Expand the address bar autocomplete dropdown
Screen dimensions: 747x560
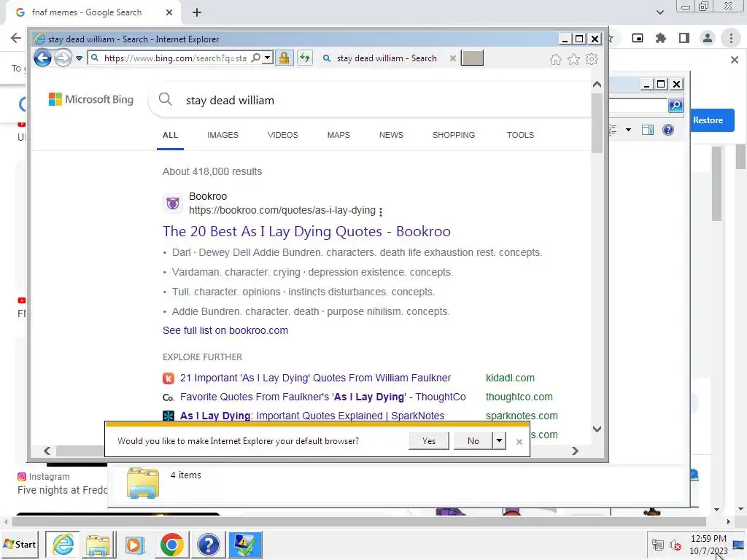[x=267, y=58]
